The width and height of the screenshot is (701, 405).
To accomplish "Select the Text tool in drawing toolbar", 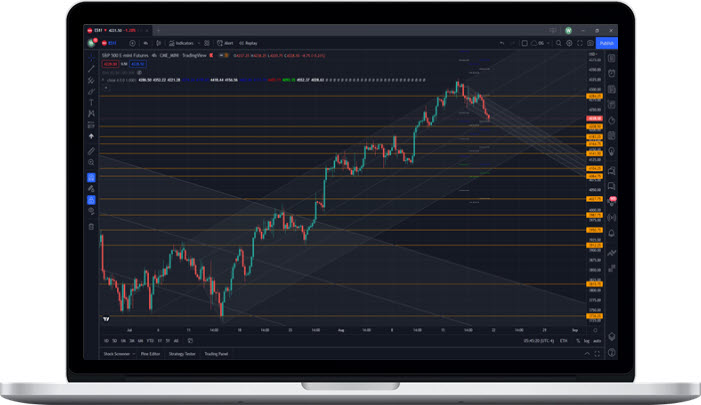I will tap(91, 102).
